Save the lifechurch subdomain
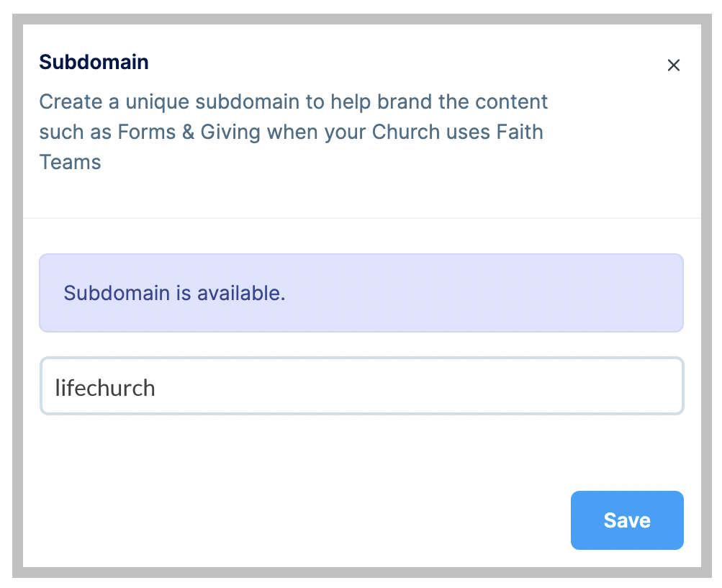Screen dimensions: 722x588 626,520
